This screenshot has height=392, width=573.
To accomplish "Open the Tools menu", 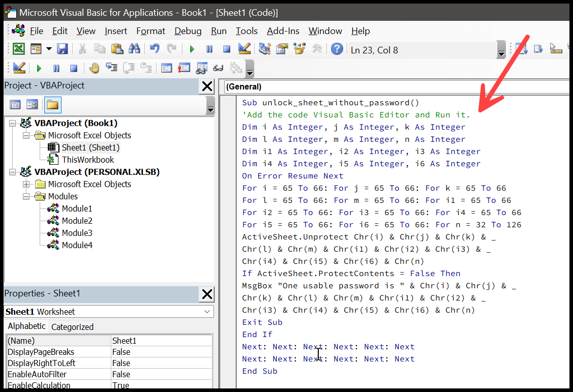I will (x=247, y=31).
